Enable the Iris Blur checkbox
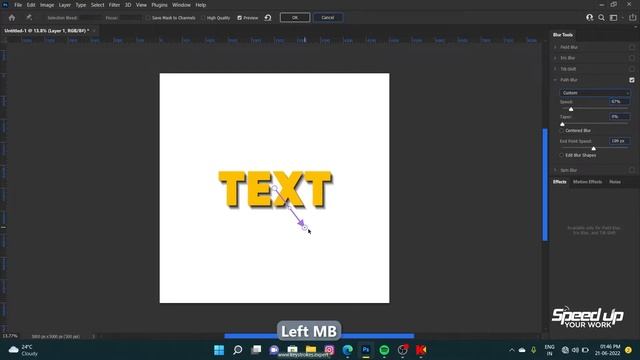Viewport: 640px width, 360px height. (x=632, y=58)
